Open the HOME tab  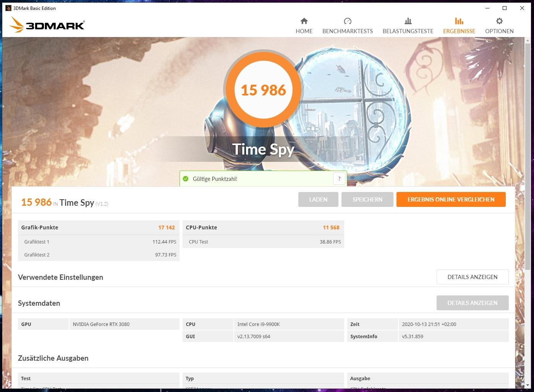click(304, 26)
